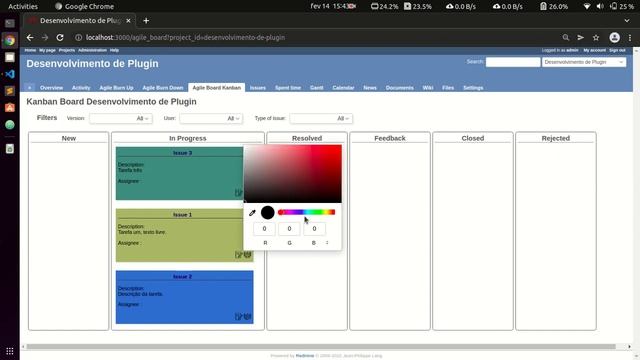The image size is (640, 360).
Task: Open the Agile Burn Up tab
Action: point(116,88)
